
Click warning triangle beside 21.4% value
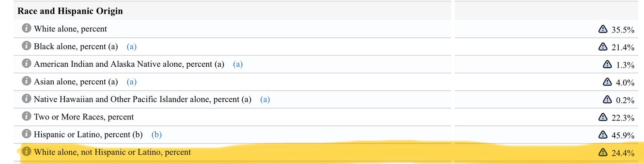(603, 47)
